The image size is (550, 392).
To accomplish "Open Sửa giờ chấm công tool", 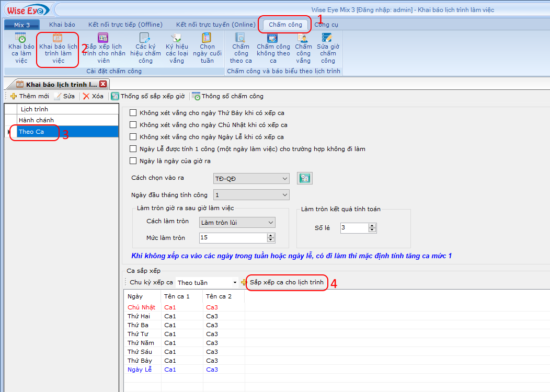I will pyautogui.click(x=328, y=48).
